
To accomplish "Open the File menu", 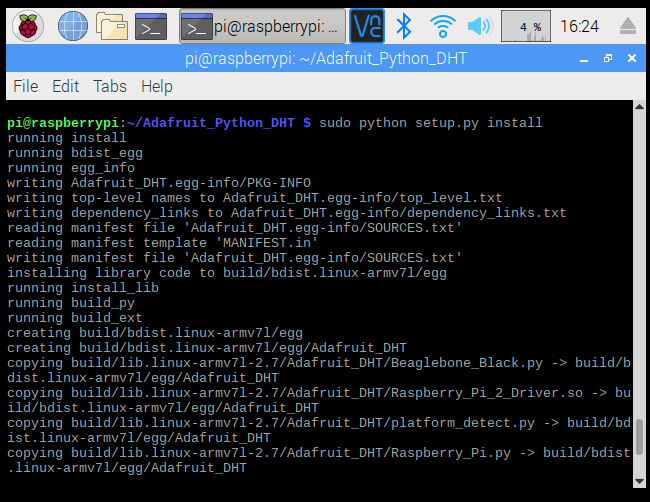I will point(26,87).
